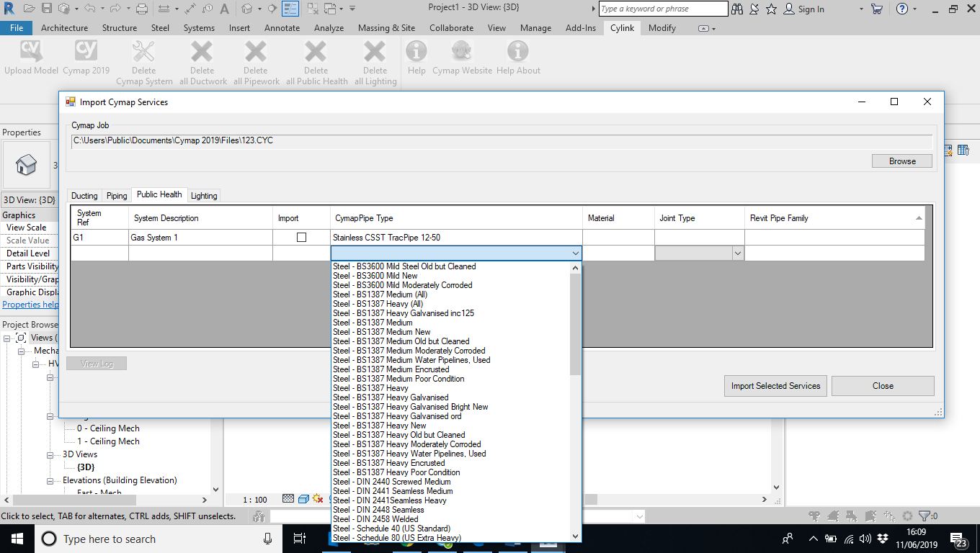980x553 pixels.
Task: Collapse the Elevations (Building Elevation) node
Action: (49, 480)
